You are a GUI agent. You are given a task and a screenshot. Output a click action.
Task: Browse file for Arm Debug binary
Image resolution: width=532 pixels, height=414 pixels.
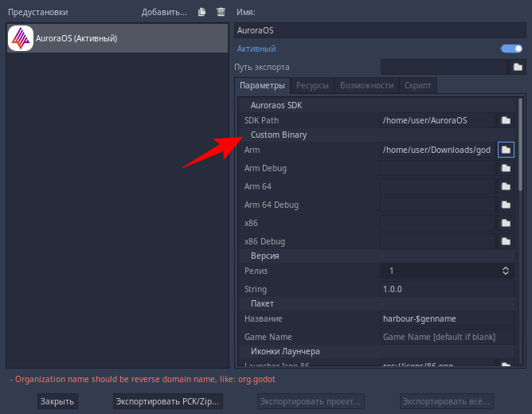click(506, 168)
